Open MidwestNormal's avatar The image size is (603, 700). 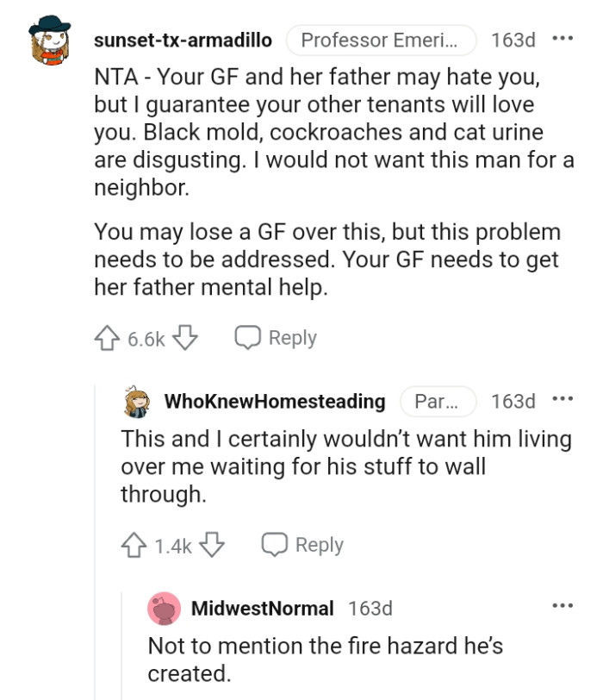coord(162,609)
